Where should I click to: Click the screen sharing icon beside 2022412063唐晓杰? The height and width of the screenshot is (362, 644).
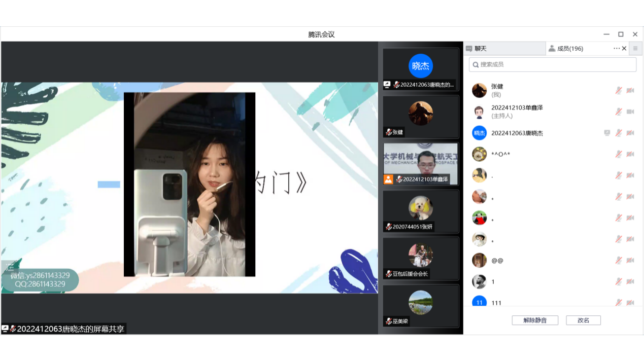(607, 133)
